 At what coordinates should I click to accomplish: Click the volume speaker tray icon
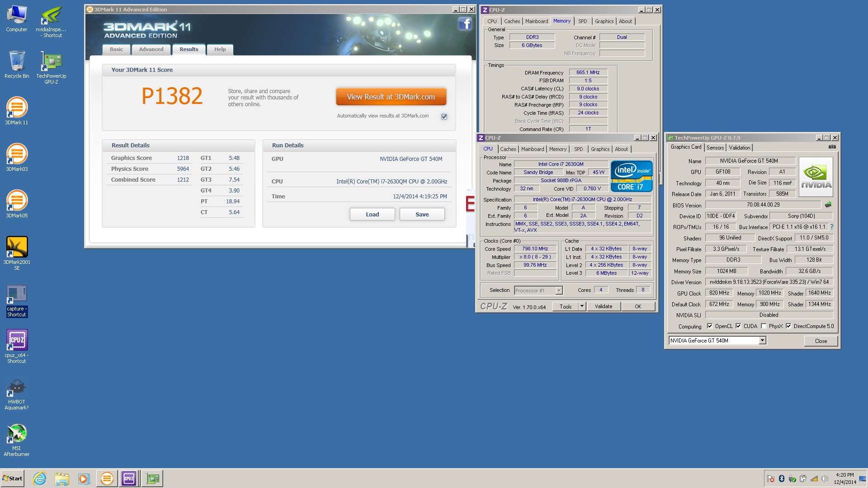click(x=825, y=479)
